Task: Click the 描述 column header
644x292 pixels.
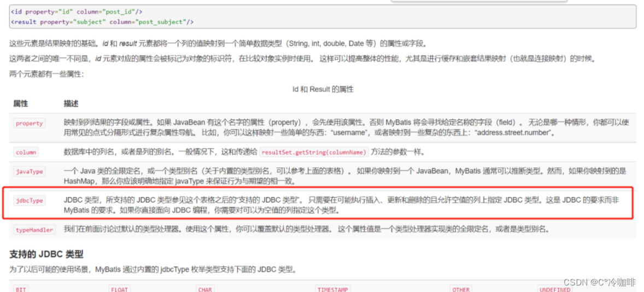Action: pos(71,103)
